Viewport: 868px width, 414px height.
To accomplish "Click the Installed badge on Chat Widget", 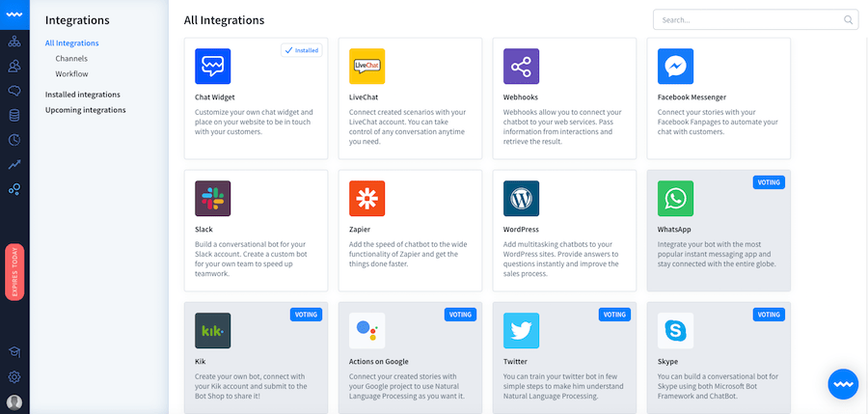I will coord(302,50).
